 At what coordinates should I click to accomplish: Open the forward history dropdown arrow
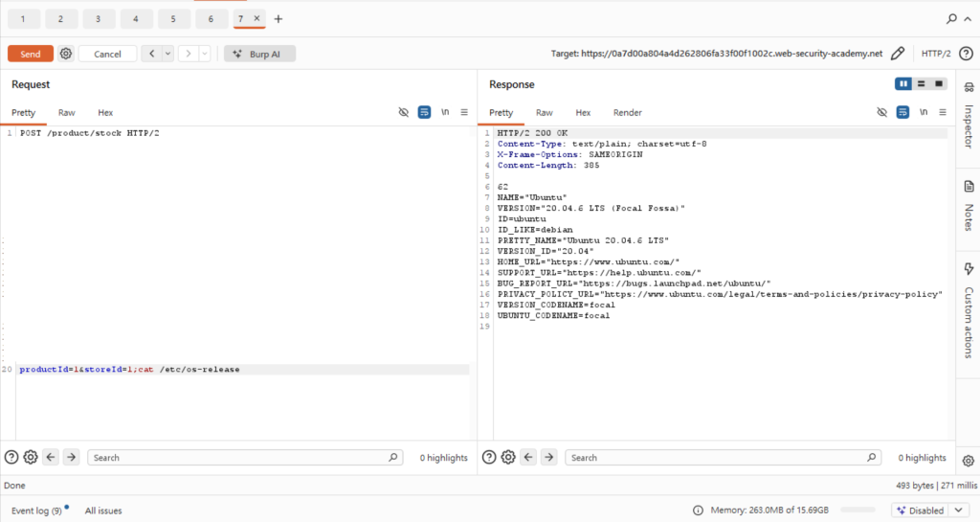[x=205, y=54]
